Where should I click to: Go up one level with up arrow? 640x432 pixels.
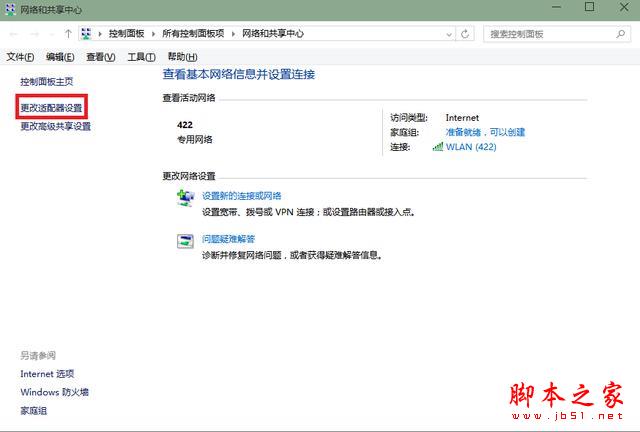tap(68, 34)
